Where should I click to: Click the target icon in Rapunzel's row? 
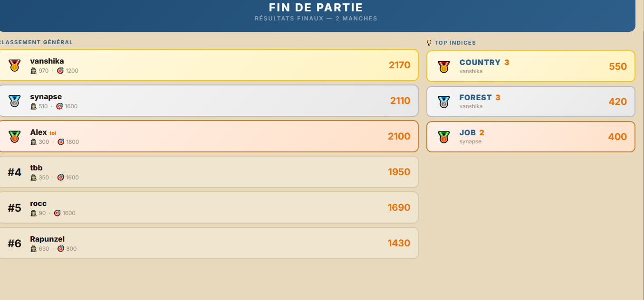tap(61, 249)
